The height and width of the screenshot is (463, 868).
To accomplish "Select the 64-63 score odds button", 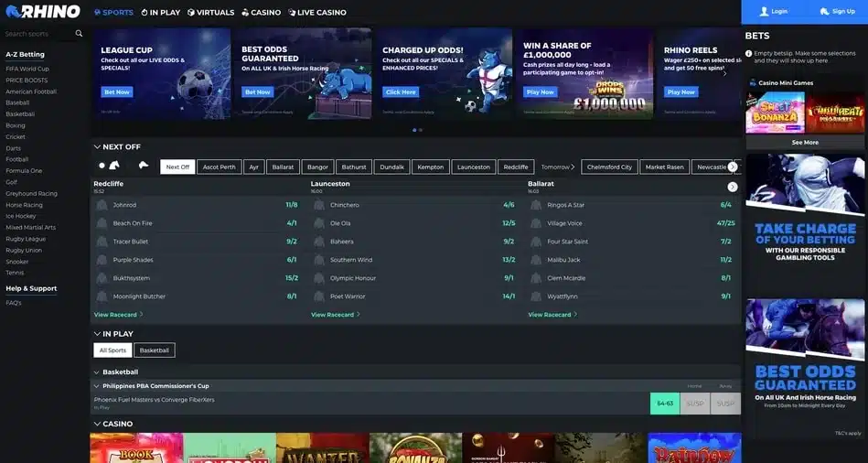I will pos(665,404).
